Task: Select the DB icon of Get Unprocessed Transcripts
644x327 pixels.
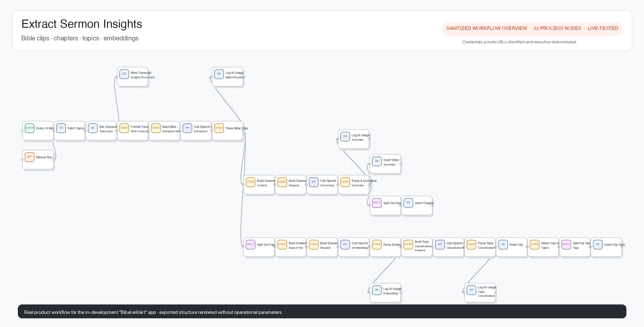Action: point(92,128)
